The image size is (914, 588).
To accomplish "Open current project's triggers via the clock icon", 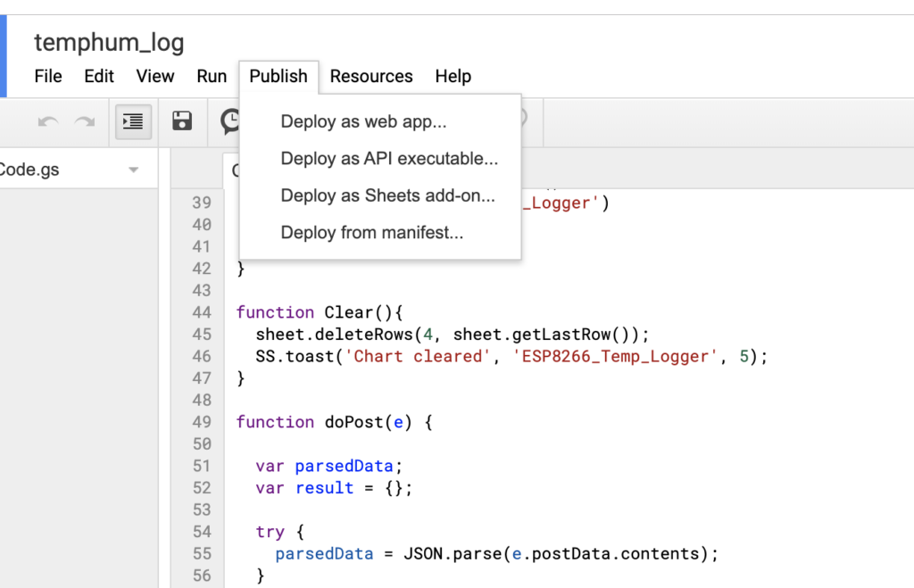I will [x=231, y=121].
